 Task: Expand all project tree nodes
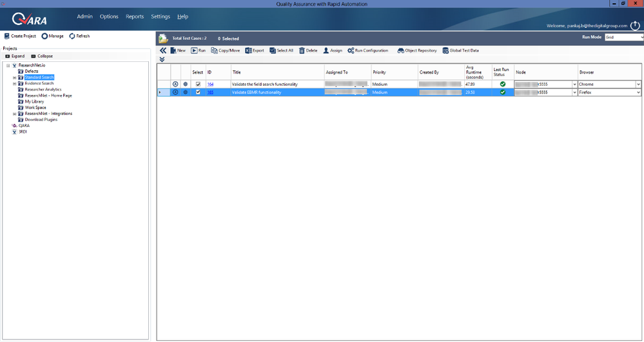[15, 56]
